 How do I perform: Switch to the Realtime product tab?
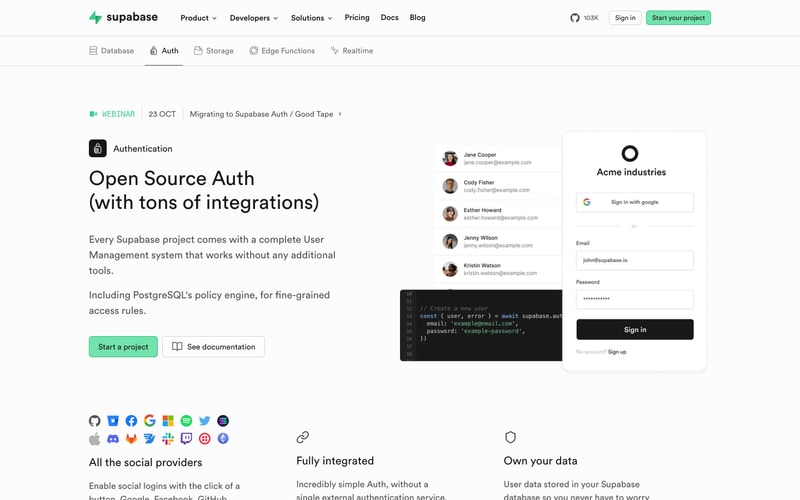point(352,51)
